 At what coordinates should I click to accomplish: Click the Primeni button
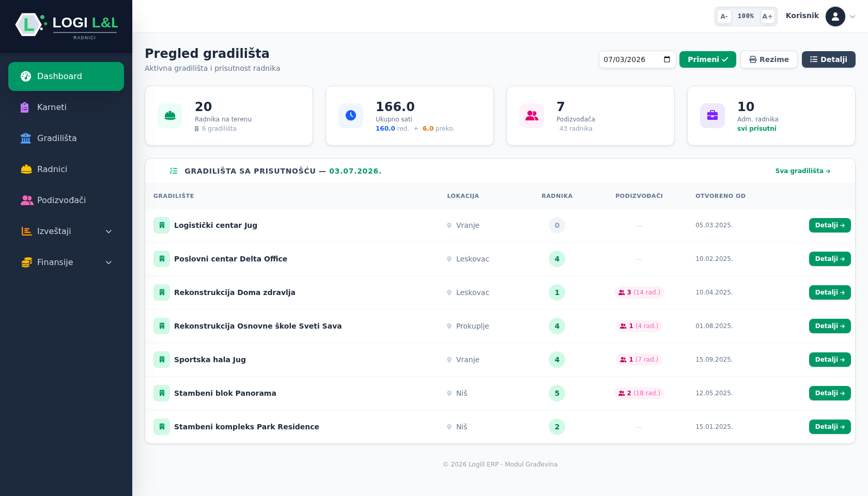point(708,59)
